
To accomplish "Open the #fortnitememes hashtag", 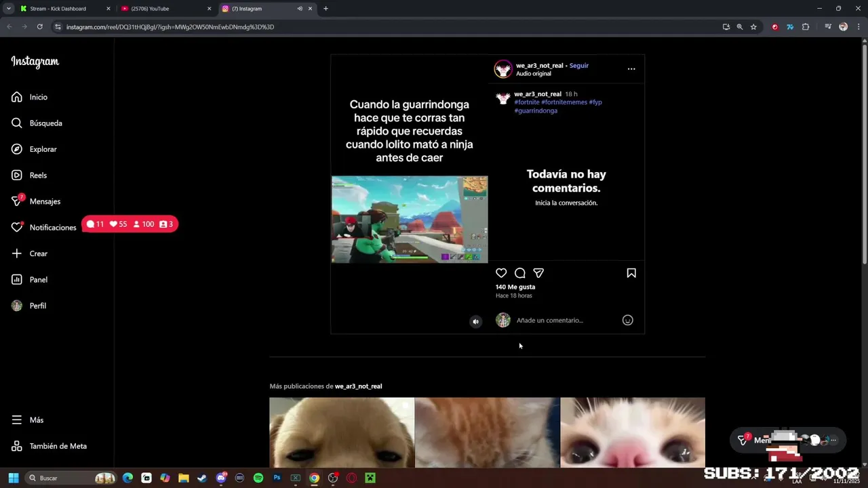I will pyautogui.click(x=564, y=102).
